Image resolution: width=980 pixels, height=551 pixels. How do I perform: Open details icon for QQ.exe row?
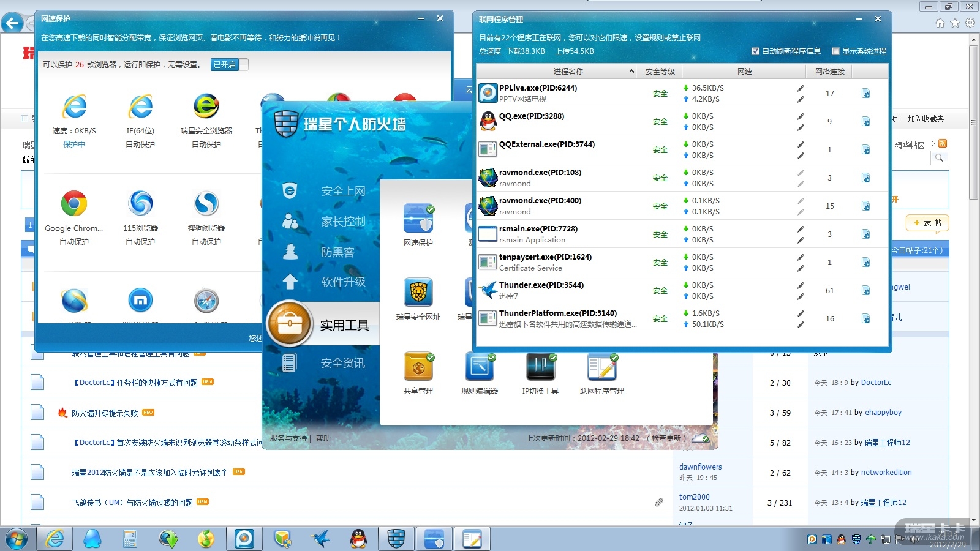point(866,122)
